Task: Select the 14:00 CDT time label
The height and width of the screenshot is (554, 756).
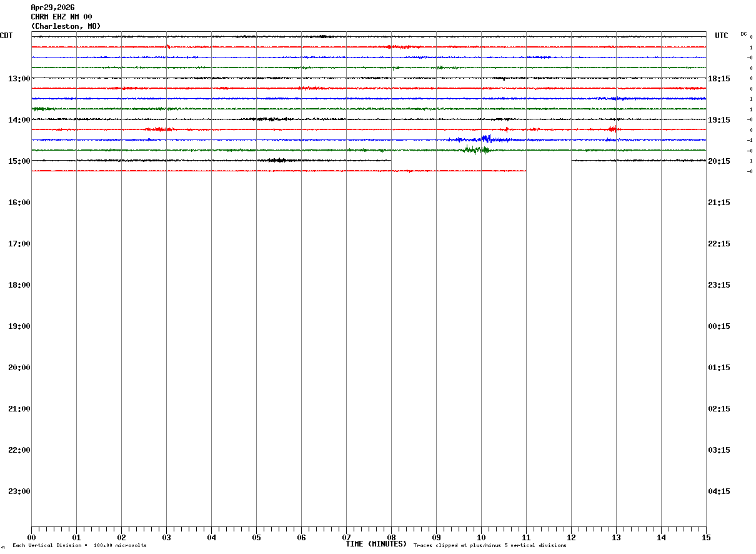Action: [19, 119]
